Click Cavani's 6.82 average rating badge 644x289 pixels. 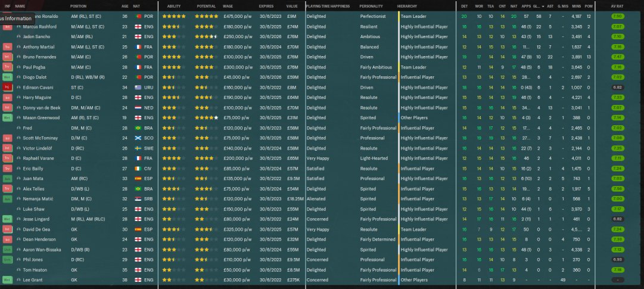(618, 88)
